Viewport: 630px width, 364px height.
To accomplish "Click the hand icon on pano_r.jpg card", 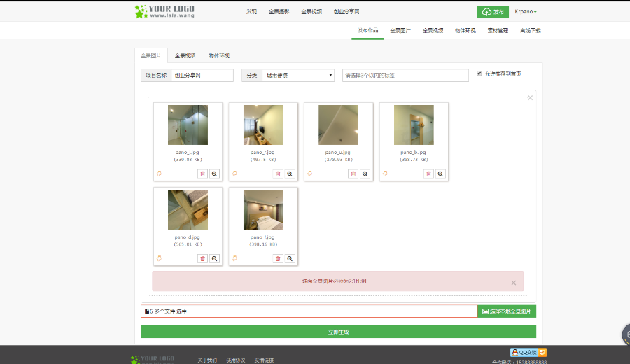I will [x=234, y=174].
